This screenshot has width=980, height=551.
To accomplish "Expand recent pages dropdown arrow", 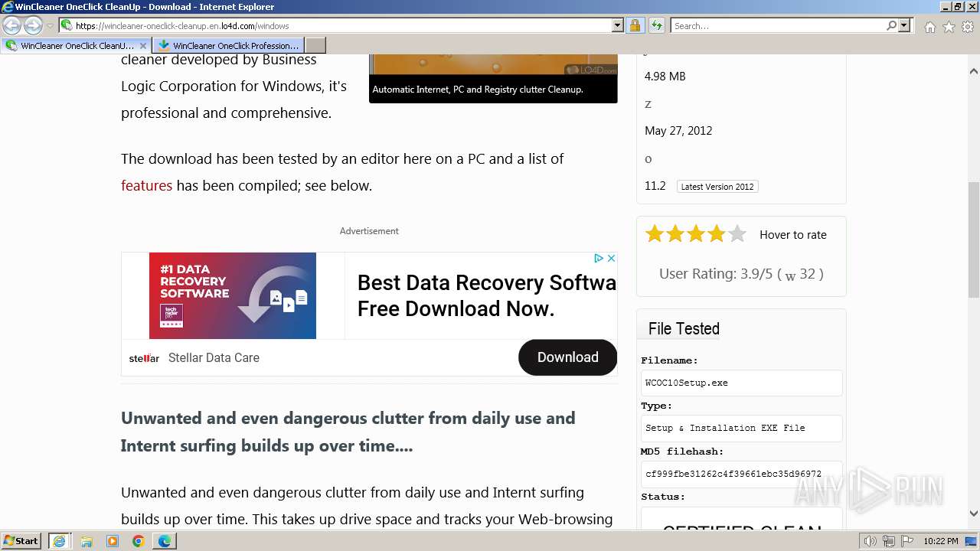I will point(50,26).
